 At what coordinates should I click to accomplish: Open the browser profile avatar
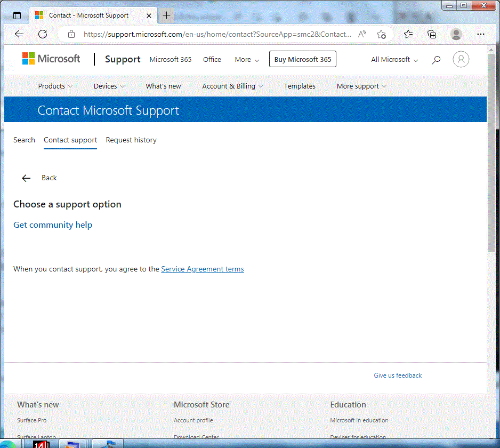456,34
